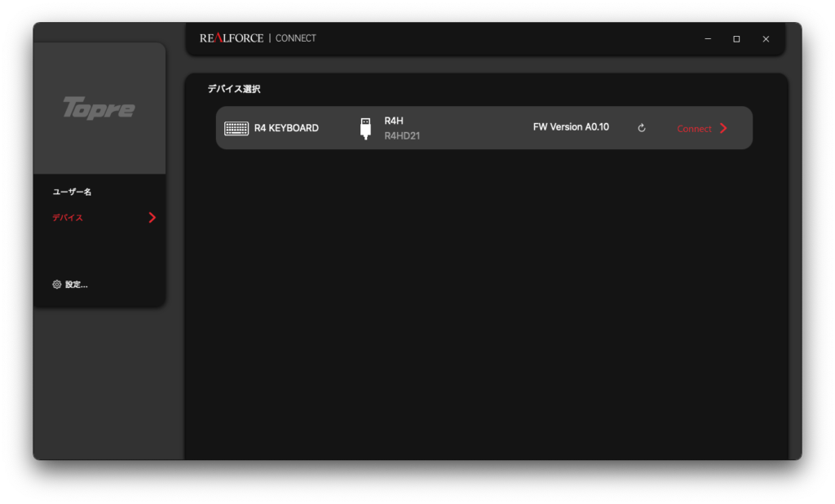835x504 pixels.
Task: Click the settings gear icon
Action: click(57, 285)
